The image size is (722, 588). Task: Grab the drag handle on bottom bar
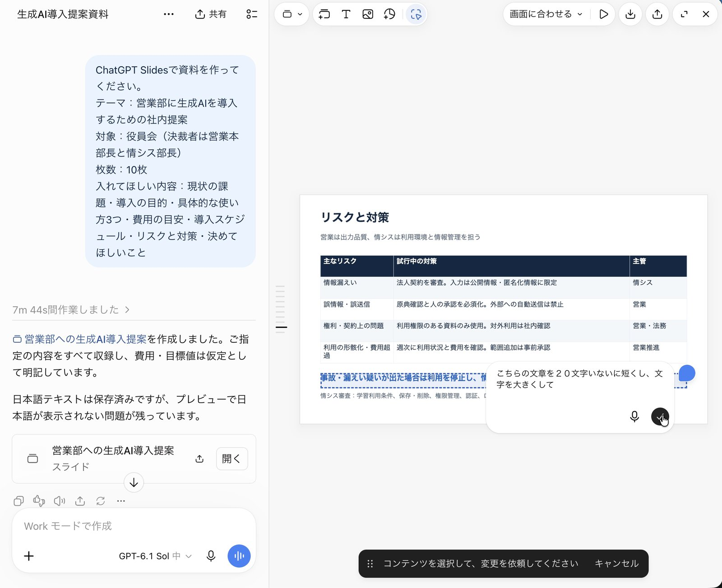coord(370,564)
